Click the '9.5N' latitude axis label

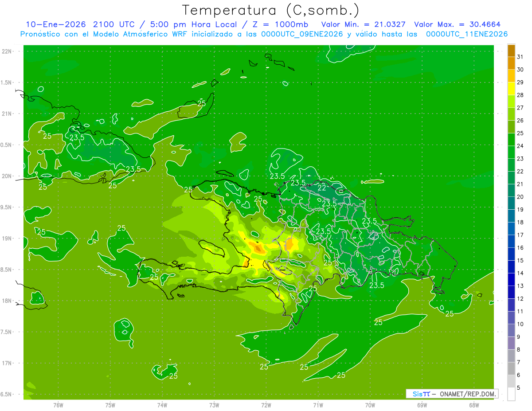(x=7, y=207)
